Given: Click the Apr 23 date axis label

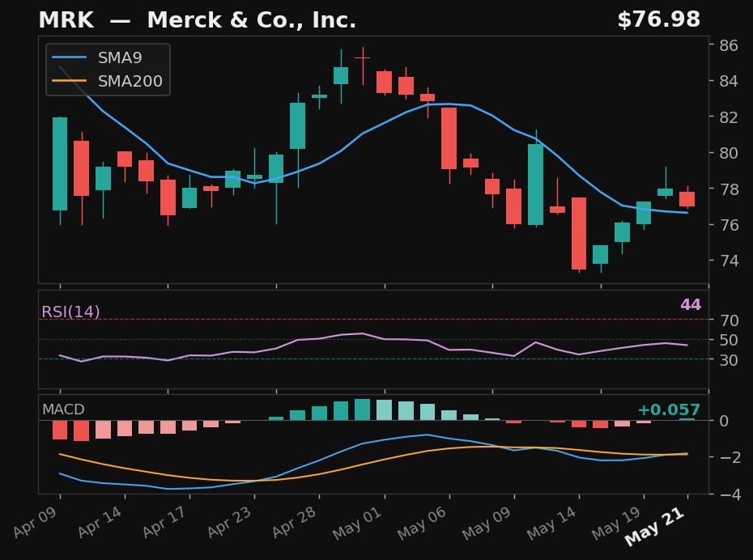Looking at the screenshot, I should pos(231,522).
